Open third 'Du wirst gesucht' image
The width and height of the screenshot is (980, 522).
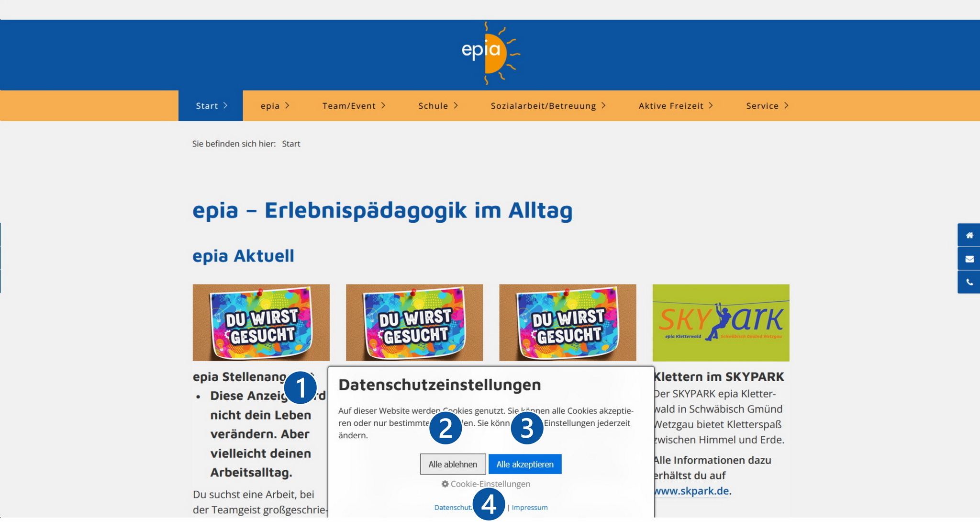[x=568, y=322]
